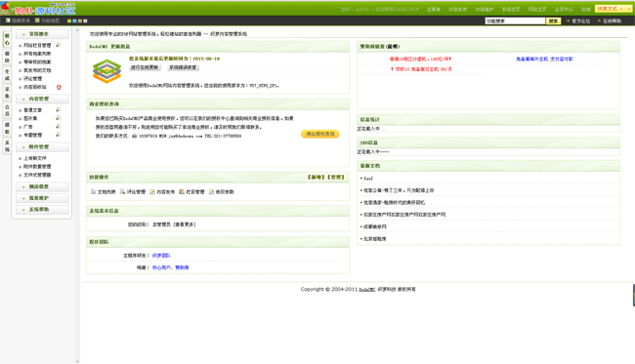Image resolution: width=635 pixels, height=364 pixels.
Task: Open the latest document titled fasf
Action: pos(368,179)
